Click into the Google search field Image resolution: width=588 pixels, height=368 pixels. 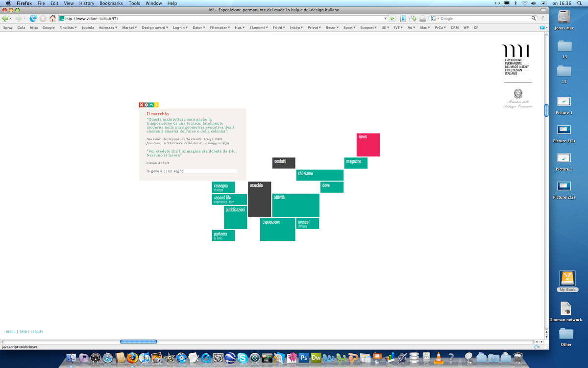485,19
